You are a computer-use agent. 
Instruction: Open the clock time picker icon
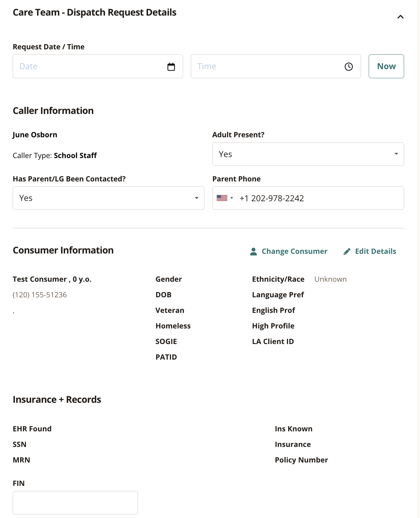(x=349, y=67)
